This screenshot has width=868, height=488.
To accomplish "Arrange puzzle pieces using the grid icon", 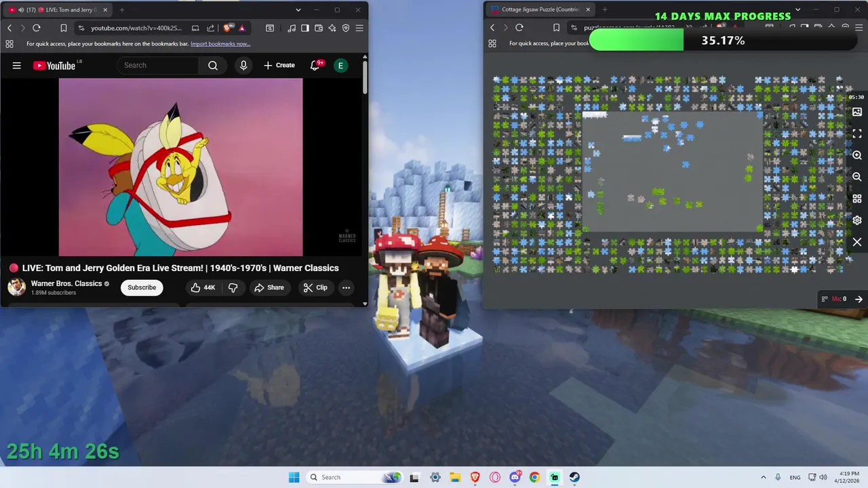I will point(857,199).
